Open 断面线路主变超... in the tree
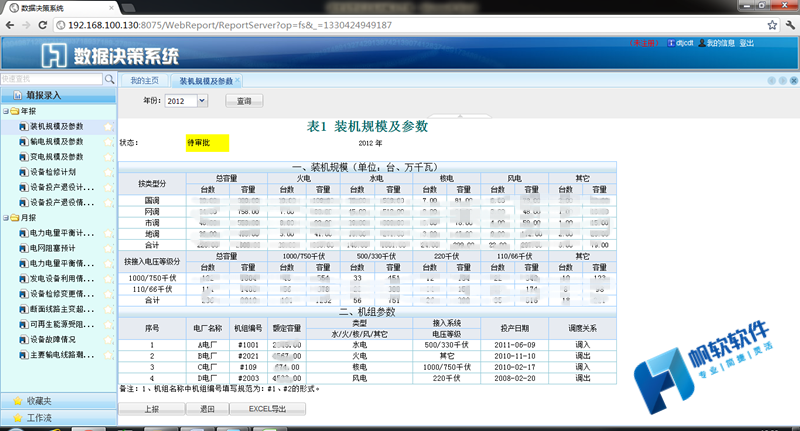800x431 pixels. click(x=62, y=310)
